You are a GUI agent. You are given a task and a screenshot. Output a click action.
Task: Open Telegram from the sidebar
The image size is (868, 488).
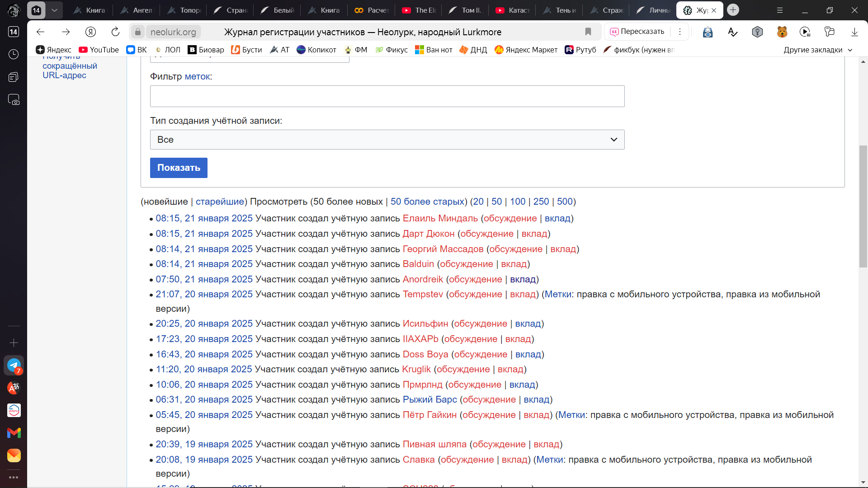click(14, 365)
